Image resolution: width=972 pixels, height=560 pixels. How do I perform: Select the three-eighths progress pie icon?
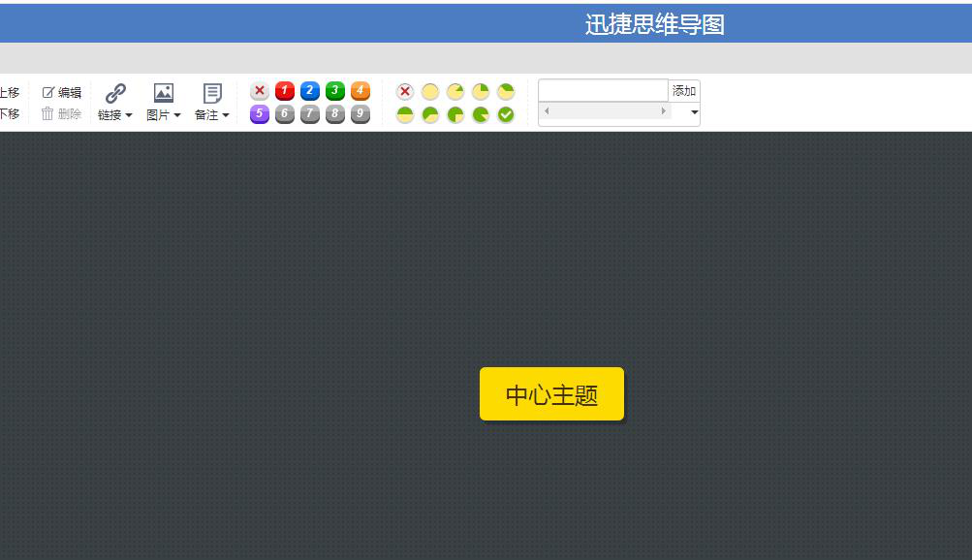(506, 92)
